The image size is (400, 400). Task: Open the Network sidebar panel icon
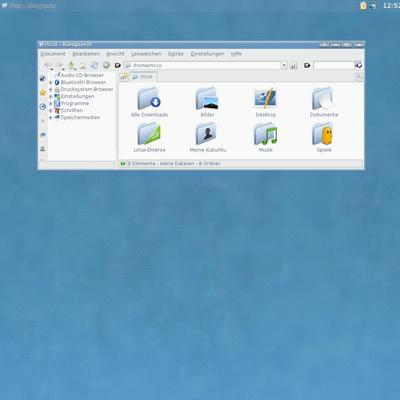point(43,135)
